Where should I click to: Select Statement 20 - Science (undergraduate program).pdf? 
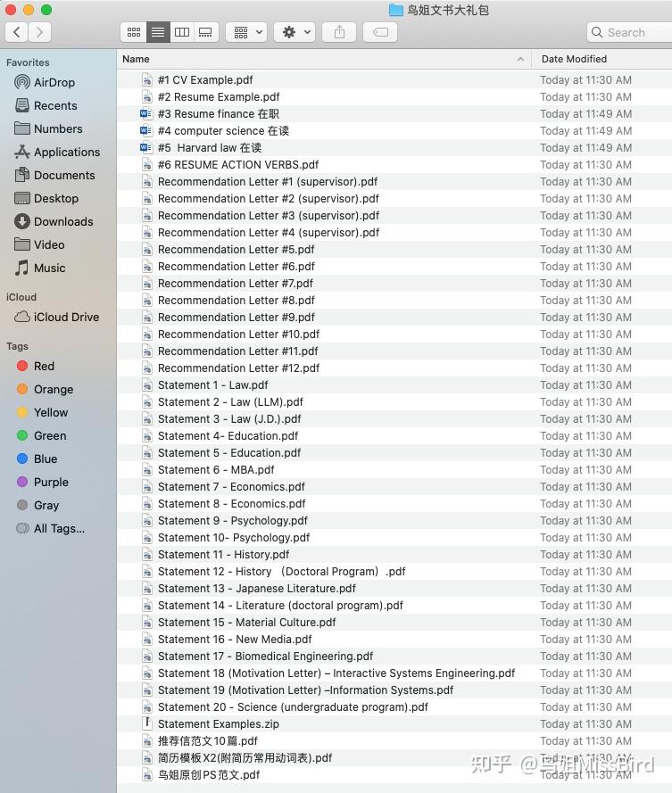tap(293, 707)
